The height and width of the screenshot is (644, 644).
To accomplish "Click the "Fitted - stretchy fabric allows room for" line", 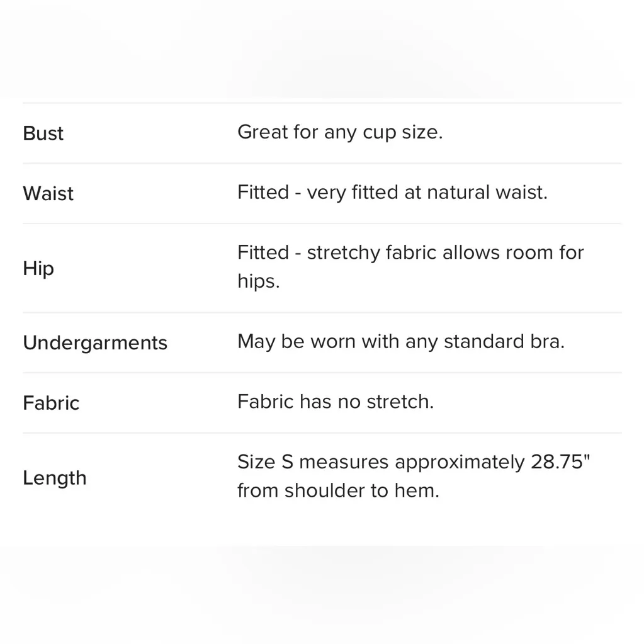I will (410, 252).
